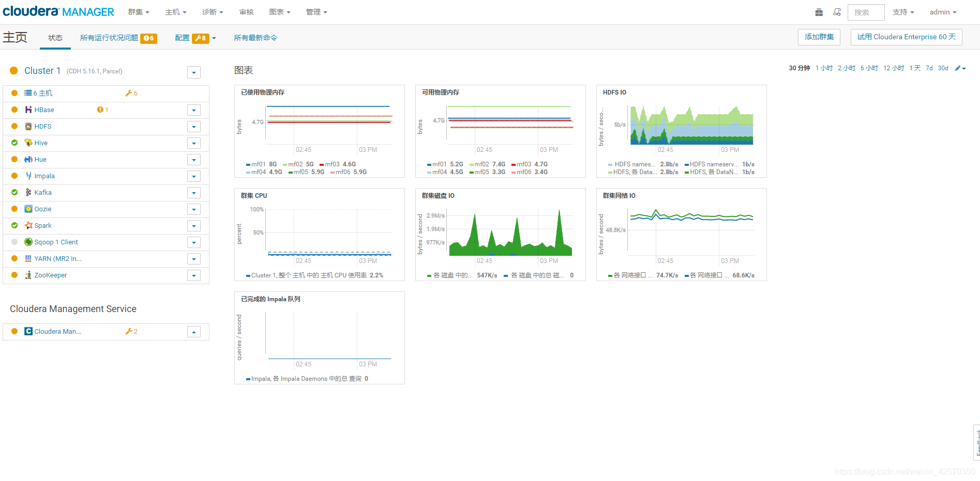The height and width of the screenshot is (481, 980).
Task: Expand the HBase actions dropdown
Action: pos(194,110)
